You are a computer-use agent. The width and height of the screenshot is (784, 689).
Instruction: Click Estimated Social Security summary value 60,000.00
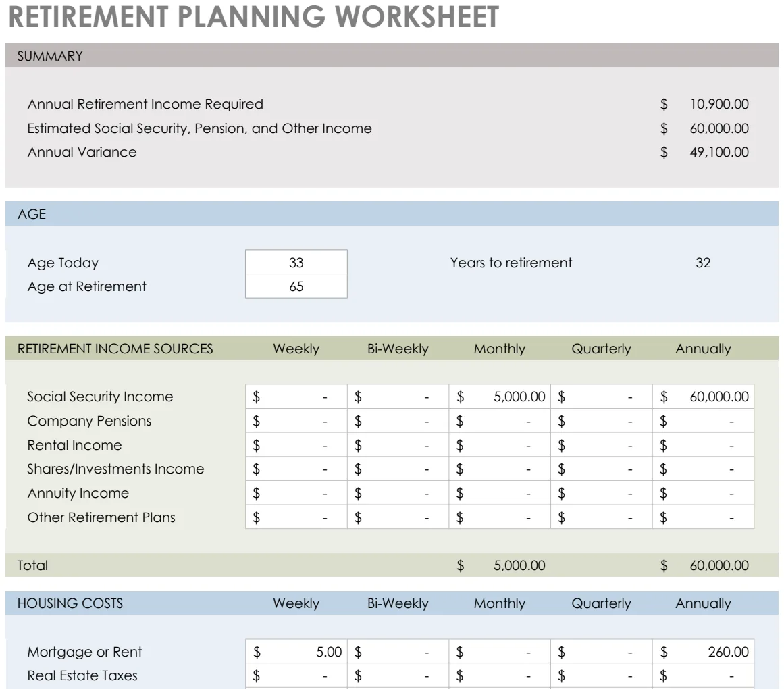pos(719,128)
